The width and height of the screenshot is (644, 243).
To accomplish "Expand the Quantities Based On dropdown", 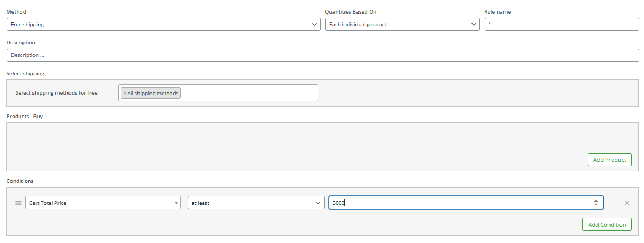I will click(402, 25).
